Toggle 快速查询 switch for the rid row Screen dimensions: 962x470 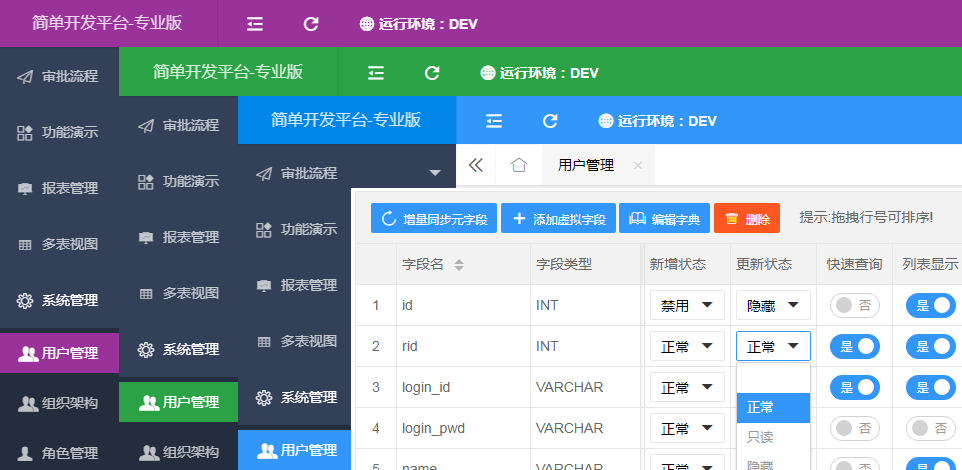coord(854,346)
